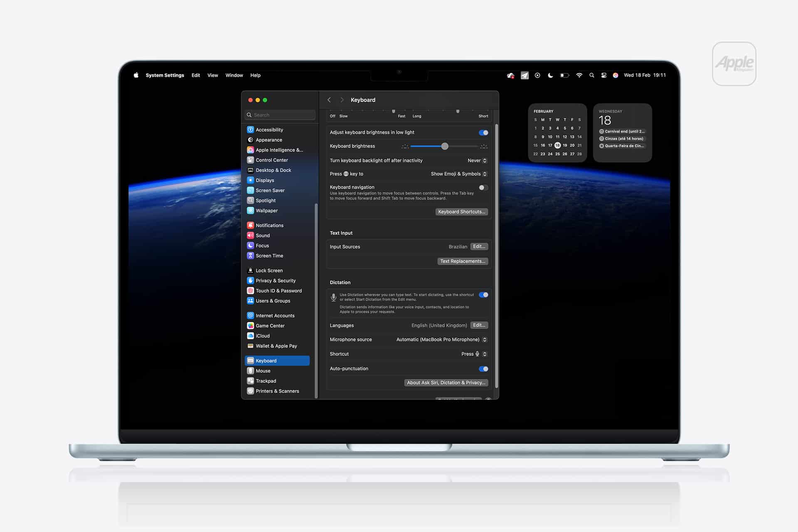This screenshot has height=532, width=798.
Task: Click the Control Center sidebar icon
Action: [x=250, y=160]
